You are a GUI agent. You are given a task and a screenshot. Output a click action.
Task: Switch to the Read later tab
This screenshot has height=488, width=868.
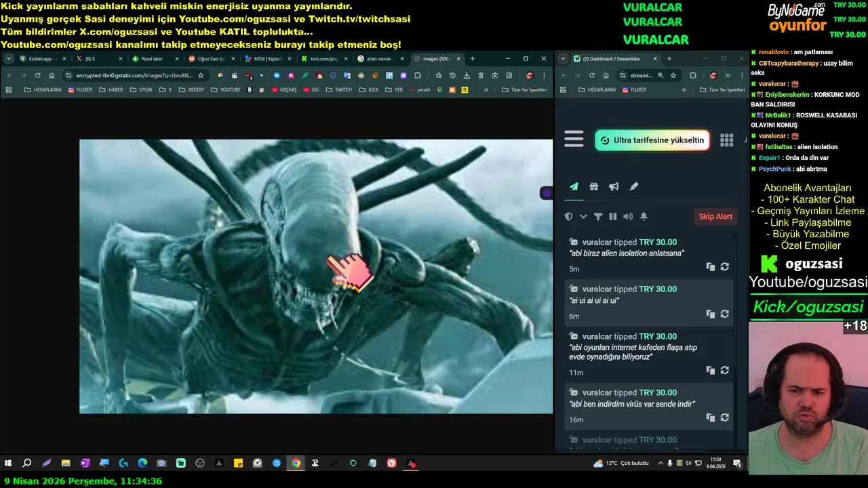pos(155,59)
